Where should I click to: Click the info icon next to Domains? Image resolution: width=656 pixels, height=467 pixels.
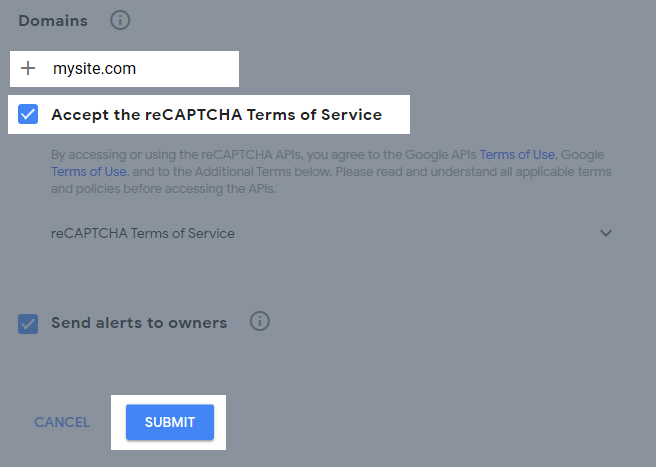(x=120, y=20)
